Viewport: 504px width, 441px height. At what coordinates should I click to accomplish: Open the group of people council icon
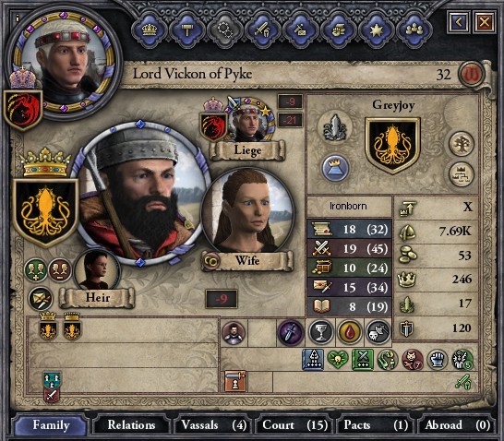pyautogui.click(x=414, y=30)
